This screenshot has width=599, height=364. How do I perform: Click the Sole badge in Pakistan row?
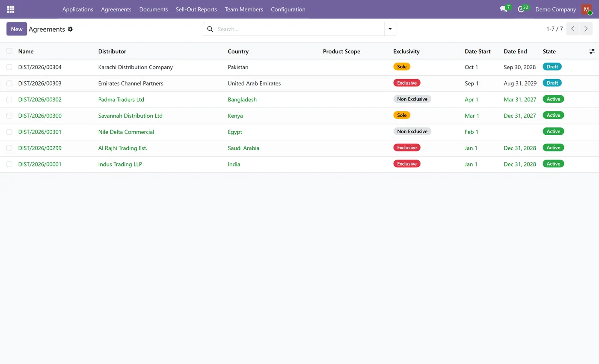[402, 67]
